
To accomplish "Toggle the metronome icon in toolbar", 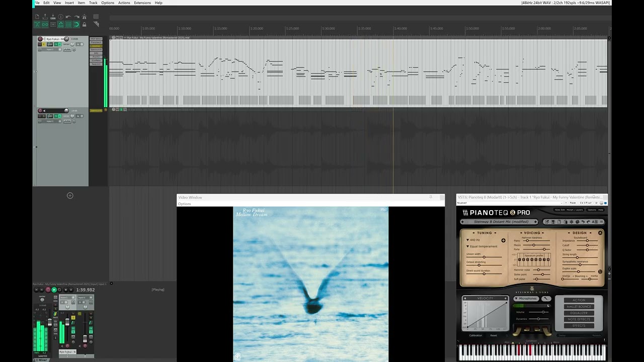I will 84,17.
